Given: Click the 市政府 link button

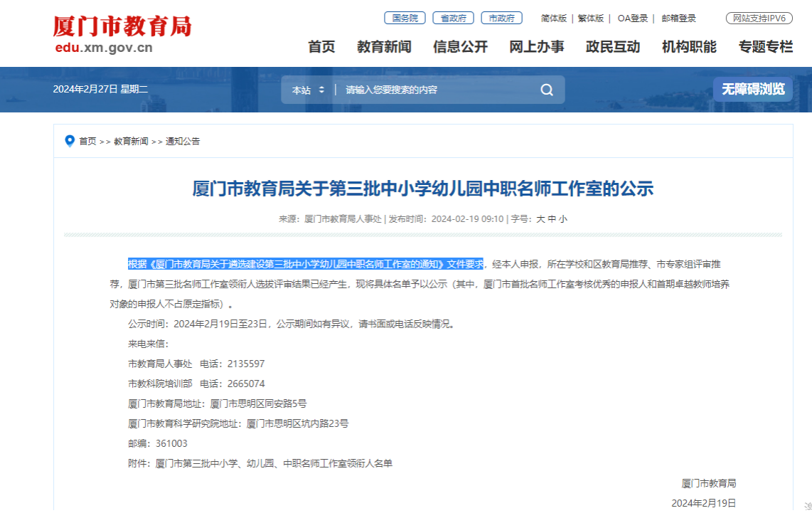Looking at the screenshot, I should [502, 18].
